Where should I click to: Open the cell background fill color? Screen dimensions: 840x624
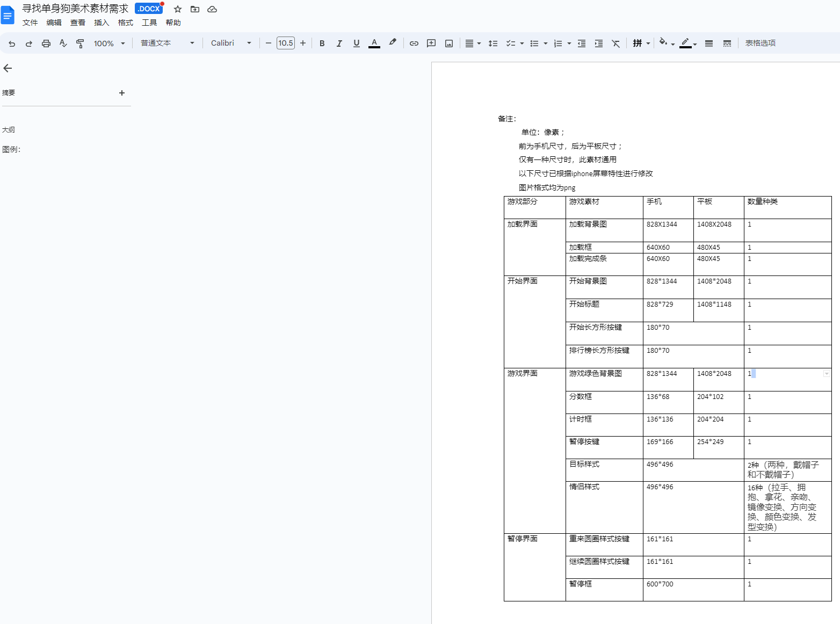point(667,43)
